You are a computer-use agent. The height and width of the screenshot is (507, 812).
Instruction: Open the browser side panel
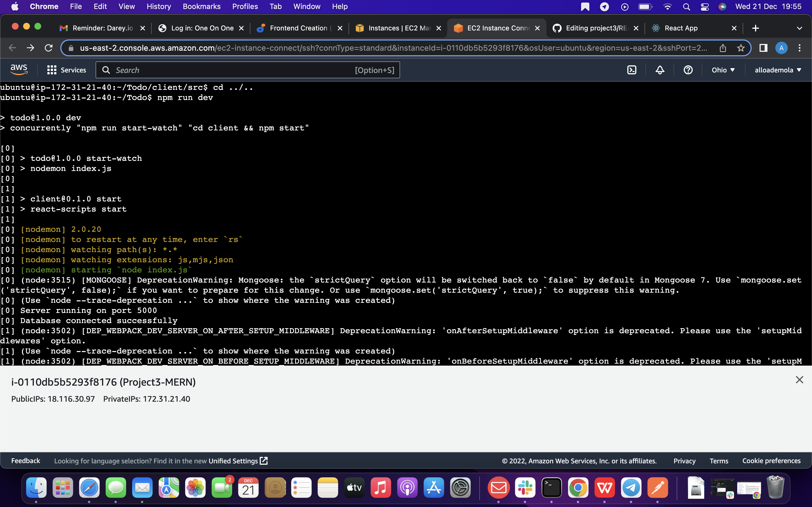(x=763, y=48)
